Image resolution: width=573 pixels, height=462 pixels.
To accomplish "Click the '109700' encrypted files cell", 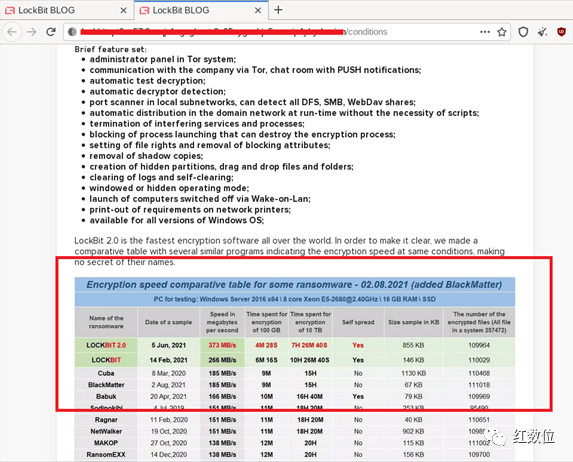I will click(x=479, y=455).
